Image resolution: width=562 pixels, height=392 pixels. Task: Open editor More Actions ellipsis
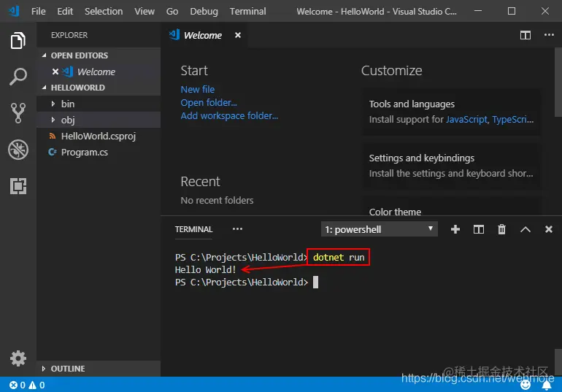549,35
